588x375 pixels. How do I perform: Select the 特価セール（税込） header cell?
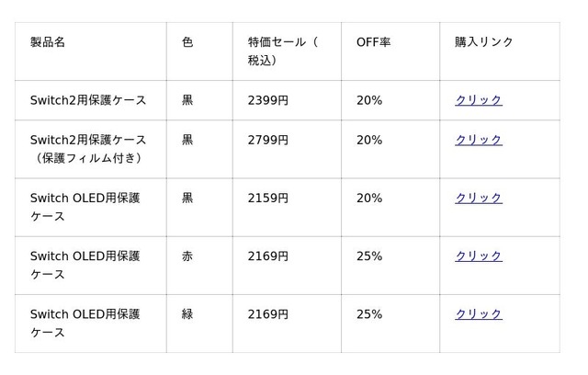283,51
